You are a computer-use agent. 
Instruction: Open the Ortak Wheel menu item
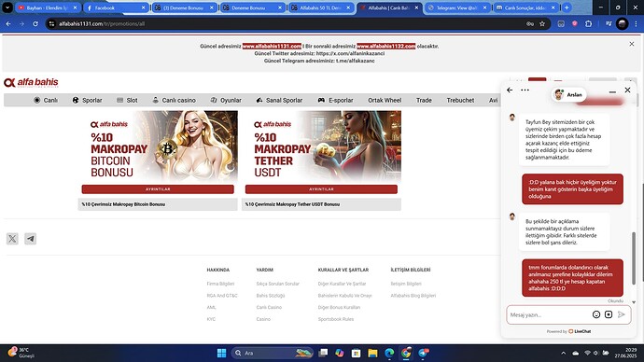click(385, 100)
